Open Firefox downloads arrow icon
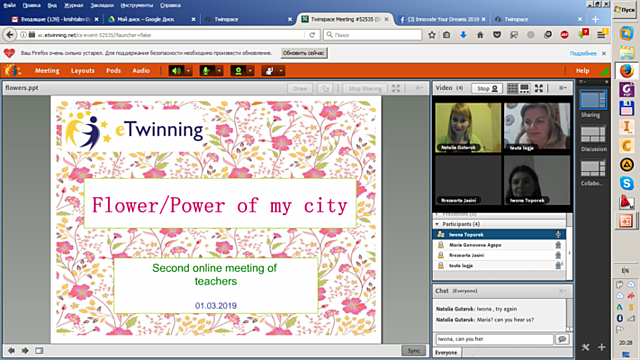This screenshot has height=360, width=640. pos(463,35)
